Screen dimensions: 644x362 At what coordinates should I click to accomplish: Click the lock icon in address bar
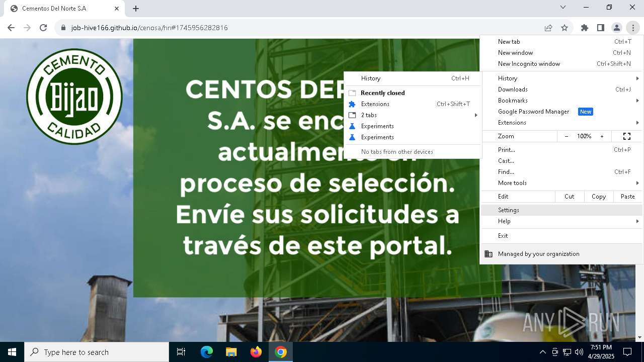click(x=63, y=28)
